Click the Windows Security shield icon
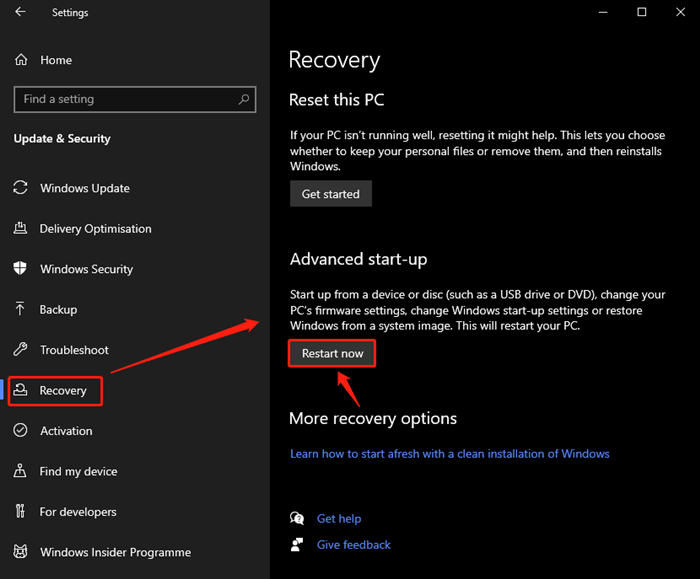700x579 pixels. 20,268
